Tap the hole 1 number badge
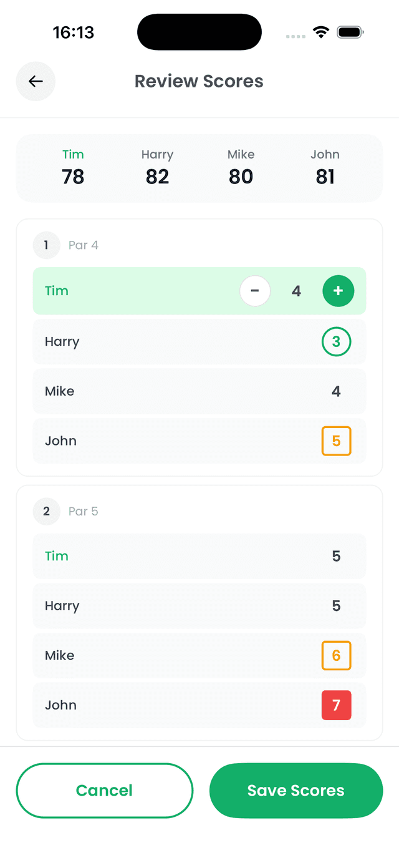Screen dimensions: 399x868 [46, 245]
